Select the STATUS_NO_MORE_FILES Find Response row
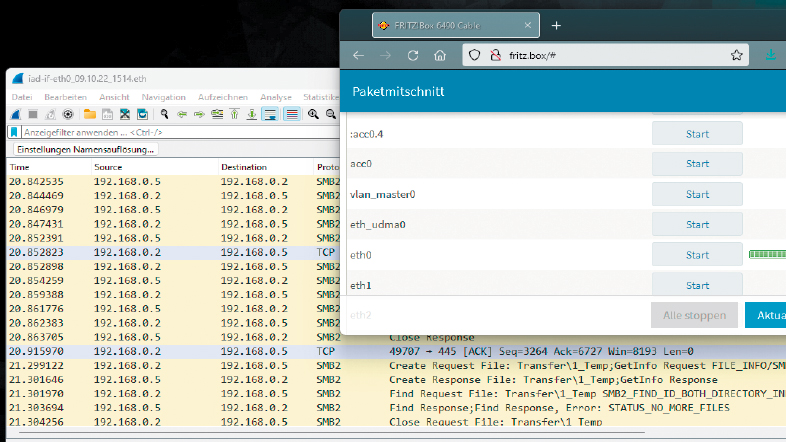 [396, 407]
